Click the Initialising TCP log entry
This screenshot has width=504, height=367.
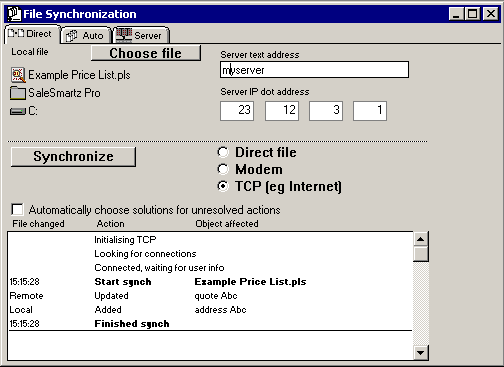coord(125,240)
